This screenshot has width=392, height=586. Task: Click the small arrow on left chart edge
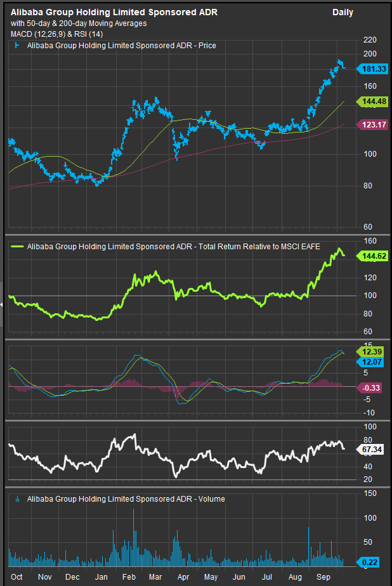[2, 305]
